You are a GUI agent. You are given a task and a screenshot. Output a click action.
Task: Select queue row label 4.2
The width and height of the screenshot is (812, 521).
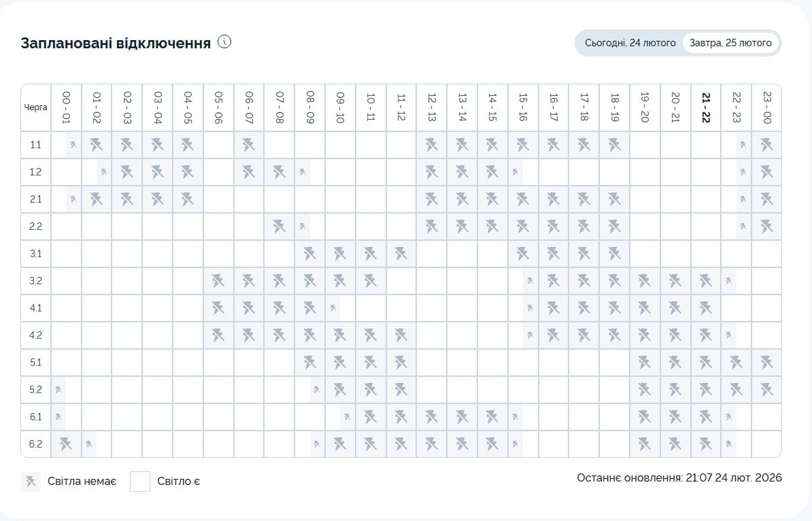pos(36,335)
